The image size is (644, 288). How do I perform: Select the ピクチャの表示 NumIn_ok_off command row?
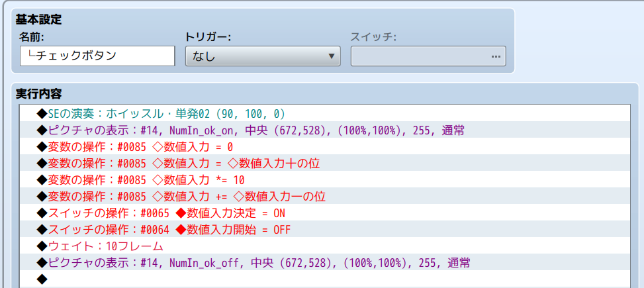[325, 262]
